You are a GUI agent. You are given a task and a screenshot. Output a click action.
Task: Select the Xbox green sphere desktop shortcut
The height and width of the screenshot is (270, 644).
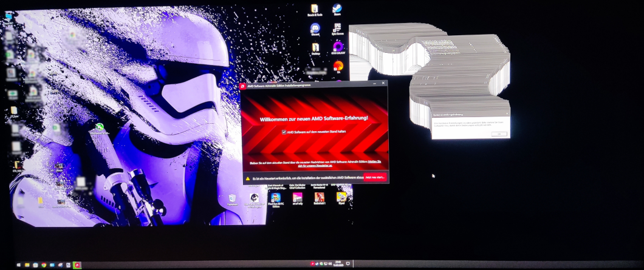98,129
